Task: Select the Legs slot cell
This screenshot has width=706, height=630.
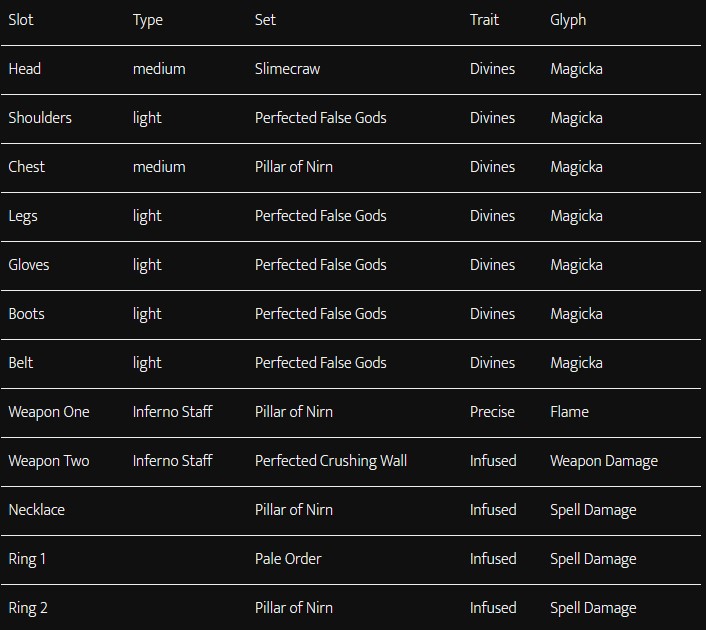Action: pos(23,217)
